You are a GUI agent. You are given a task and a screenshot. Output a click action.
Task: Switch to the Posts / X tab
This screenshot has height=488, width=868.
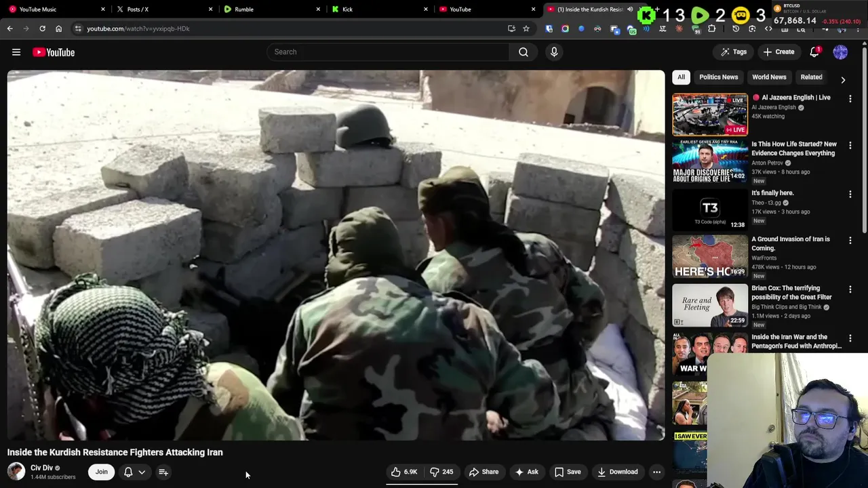(163, 9)
